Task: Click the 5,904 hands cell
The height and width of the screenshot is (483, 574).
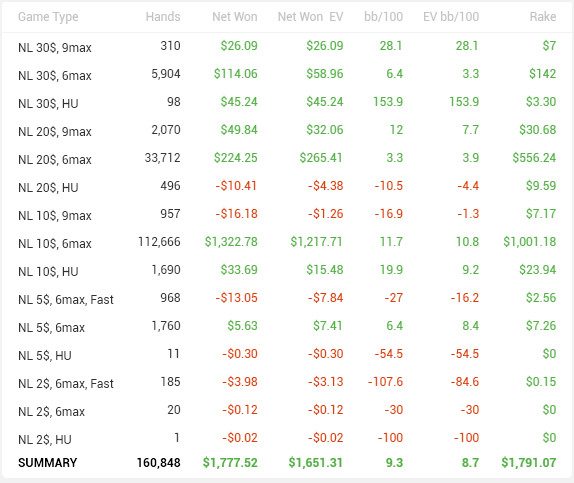Action: (166, 74)
